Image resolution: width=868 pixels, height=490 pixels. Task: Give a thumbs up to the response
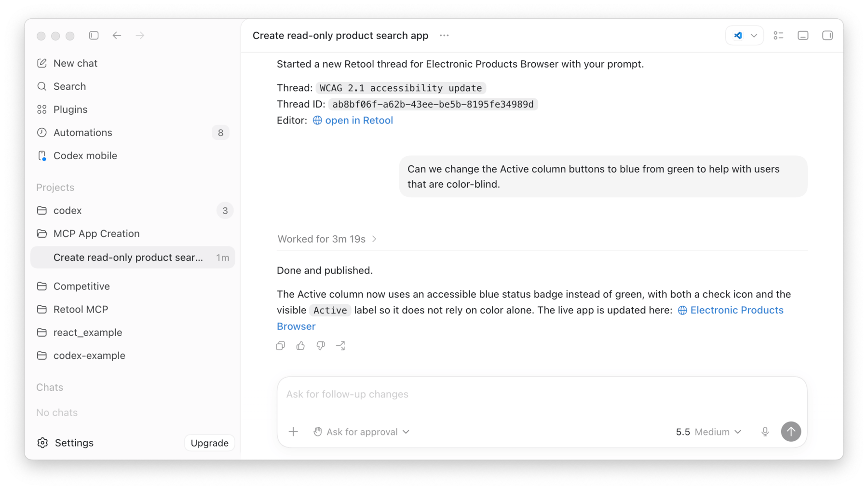point(300,346)
